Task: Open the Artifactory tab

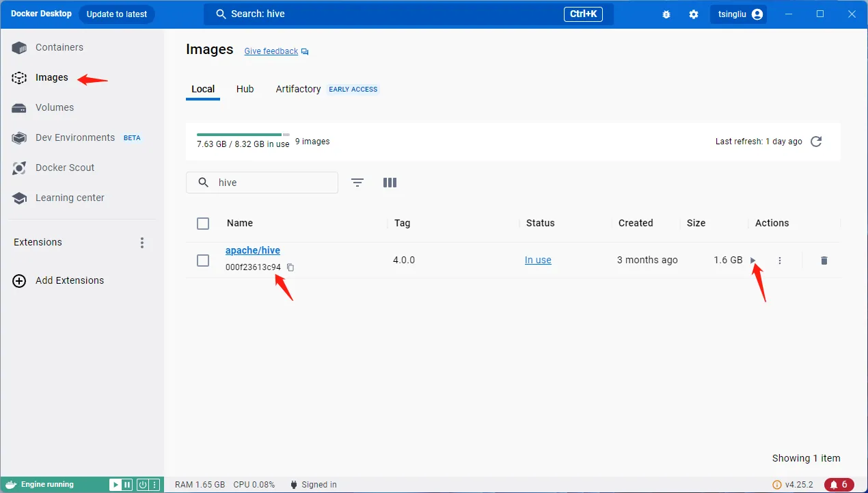Action: coord(298,89)
